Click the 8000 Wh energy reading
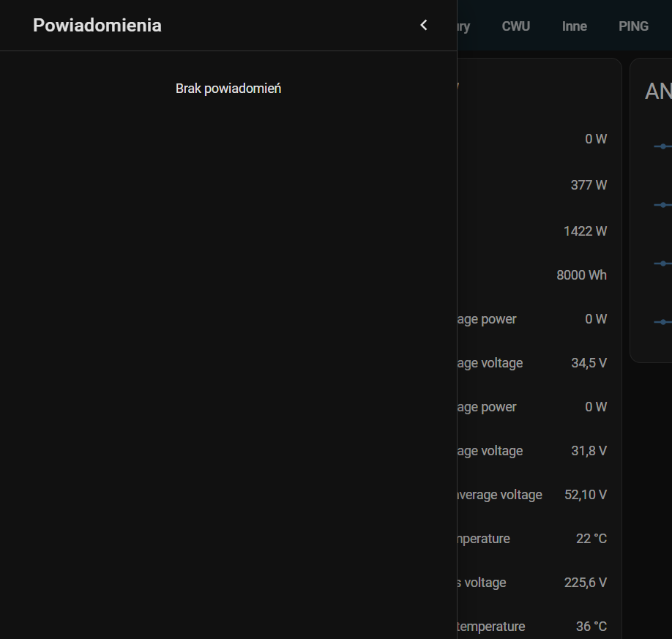Viewport: 672px width, 639px height. click(x=581, y=275)
